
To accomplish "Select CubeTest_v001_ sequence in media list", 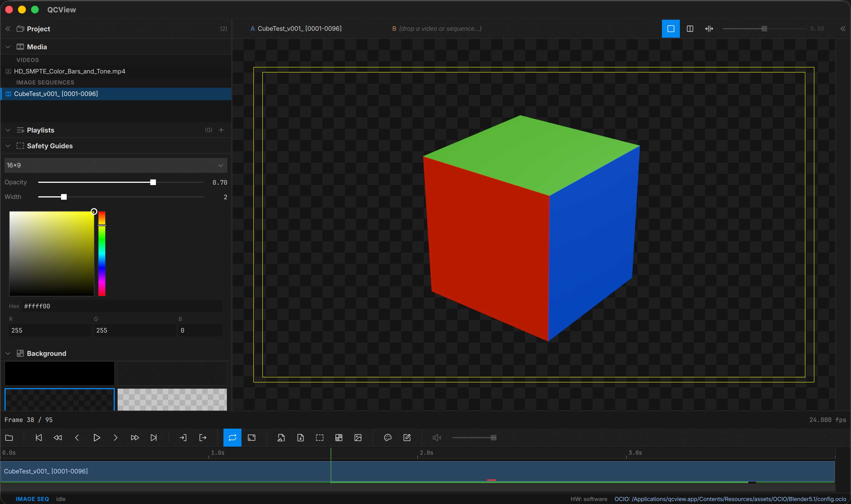I will pos(116,94).
